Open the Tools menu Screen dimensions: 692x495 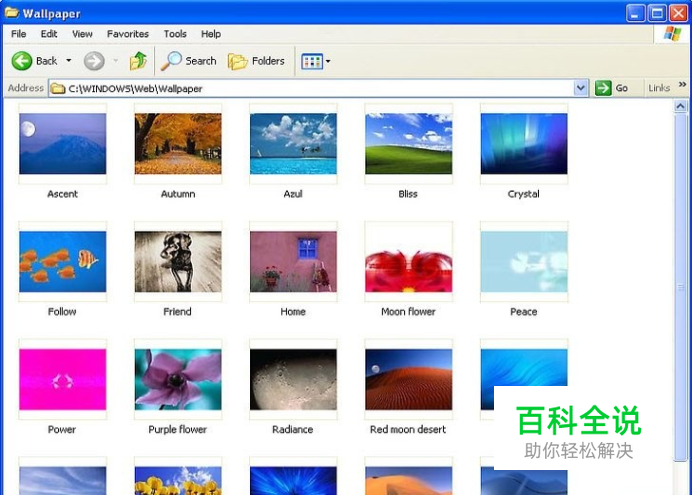click(175, 34)
